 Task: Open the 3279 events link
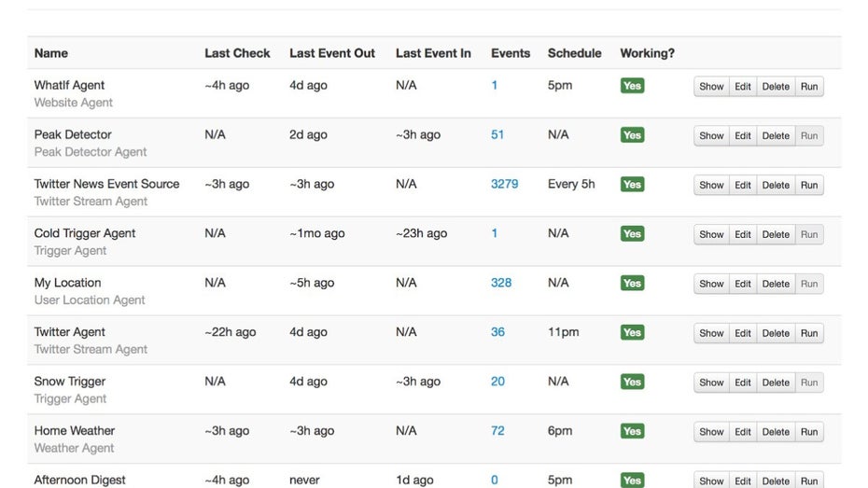coord(504,184)
